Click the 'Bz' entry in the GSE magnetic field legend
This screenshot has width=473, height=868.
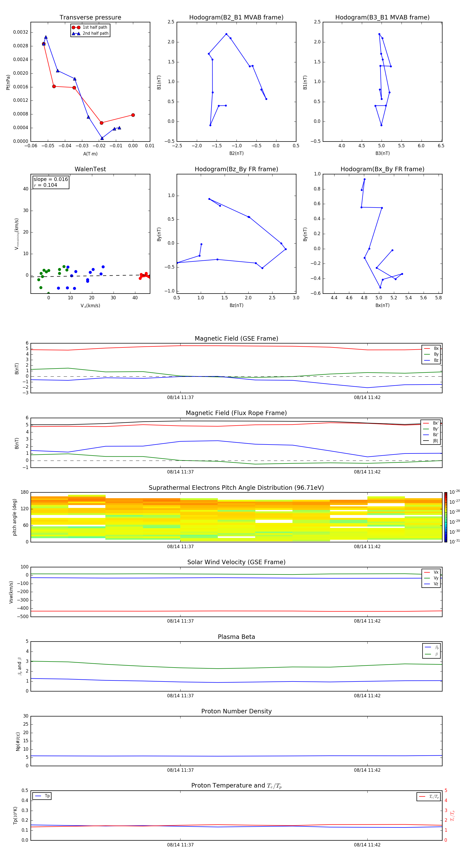pyautogui.click(x=431, y=360)
